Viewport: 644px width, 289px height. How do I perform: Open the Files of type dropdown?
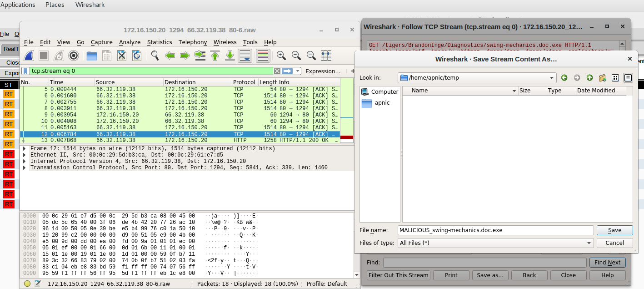point(495,243)
